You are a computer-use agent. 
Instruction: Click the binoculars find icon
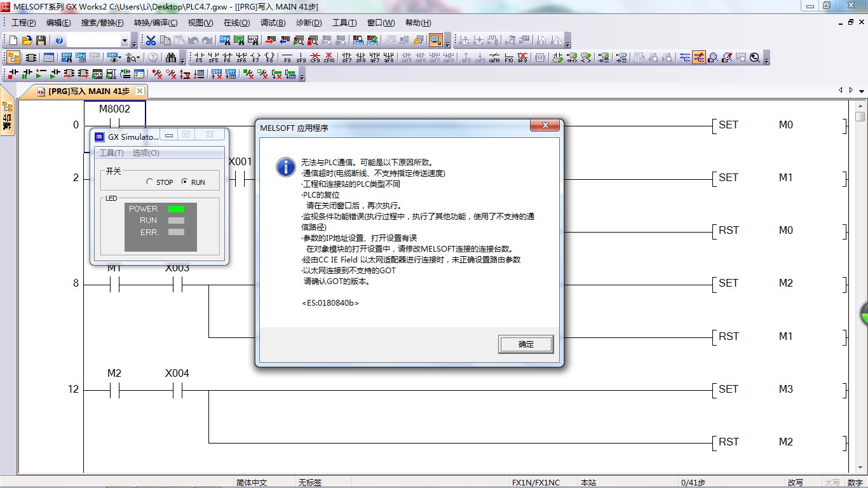(x=170, y=58)
